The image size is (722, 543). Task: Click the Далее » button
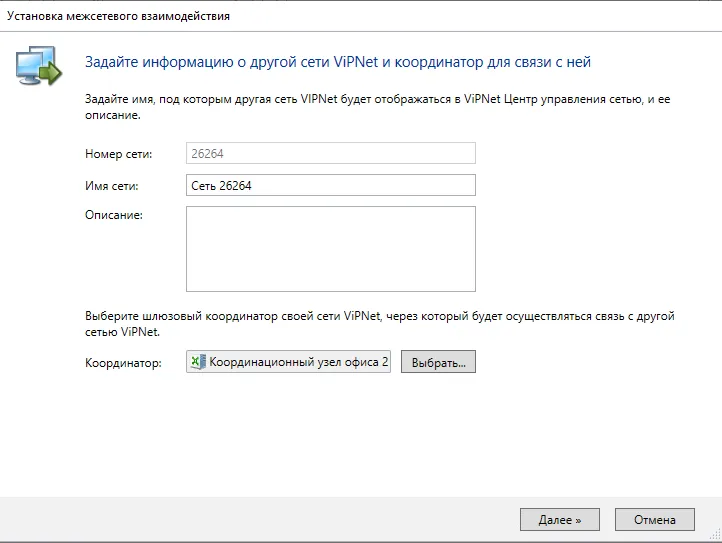[x=559, y=520]
